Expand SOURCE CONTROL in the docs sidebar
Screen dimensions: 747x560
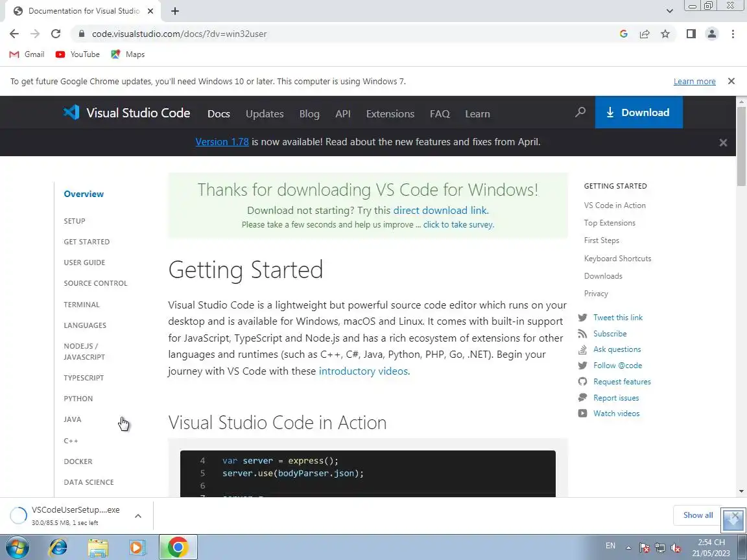click(x=95, y=283)
